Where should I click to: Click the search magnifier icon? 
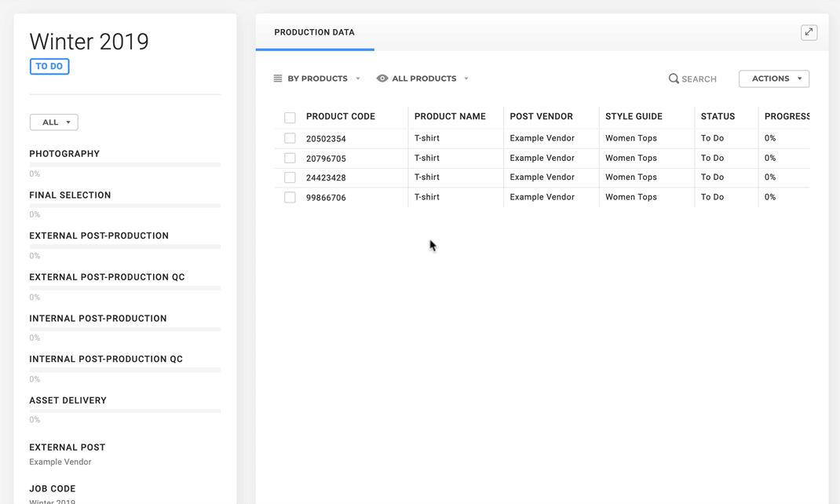tap(674, 79)
